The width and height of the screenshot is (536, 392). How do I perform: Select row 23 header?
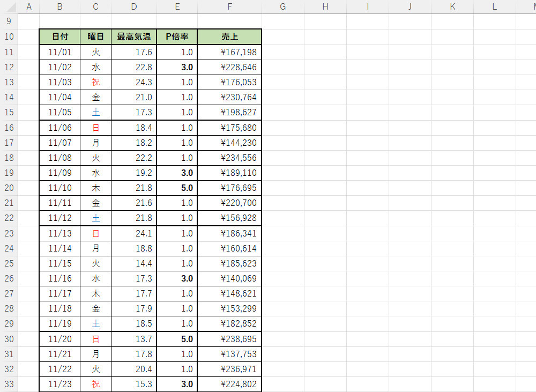pos(9,233)
